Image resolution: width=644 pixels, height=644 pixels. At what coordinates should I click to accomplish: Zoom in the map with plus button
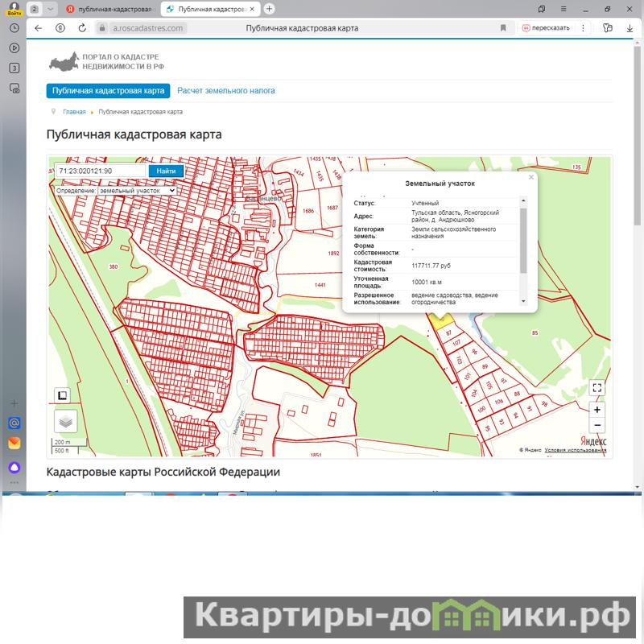coord(597,410)
